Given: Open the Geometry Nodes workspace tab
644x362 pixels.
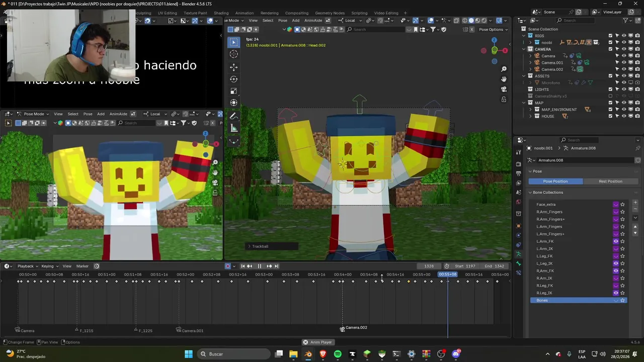Looking at the screenshot, I should (330, 13).
